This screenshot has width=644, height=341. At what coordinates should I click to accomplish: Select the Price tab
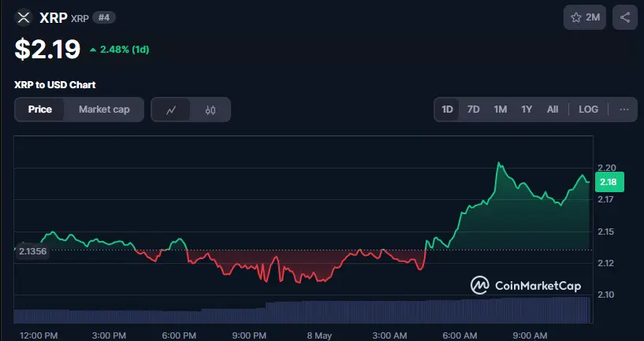point(40,109)
